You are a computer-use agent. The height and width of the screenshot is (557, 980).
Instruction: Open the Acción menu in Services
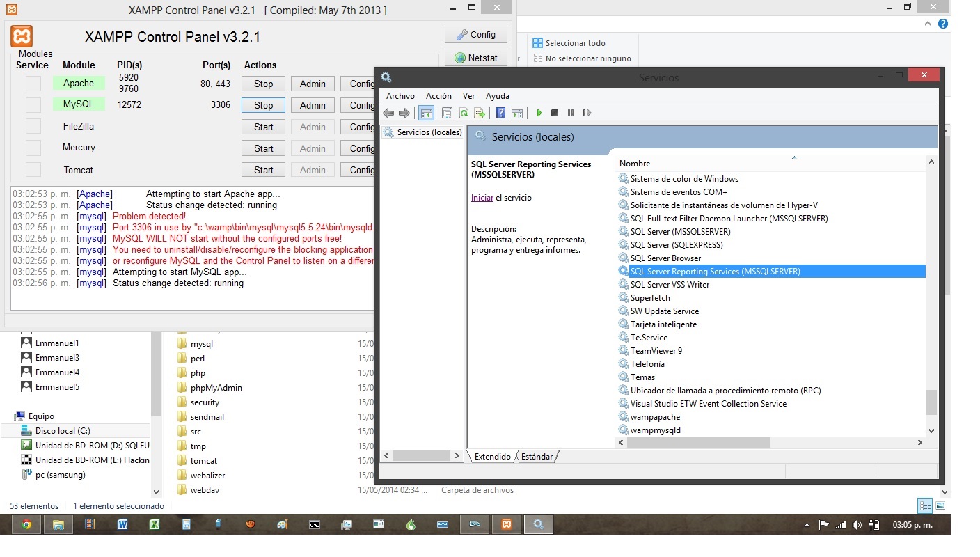tap(438, 96)
